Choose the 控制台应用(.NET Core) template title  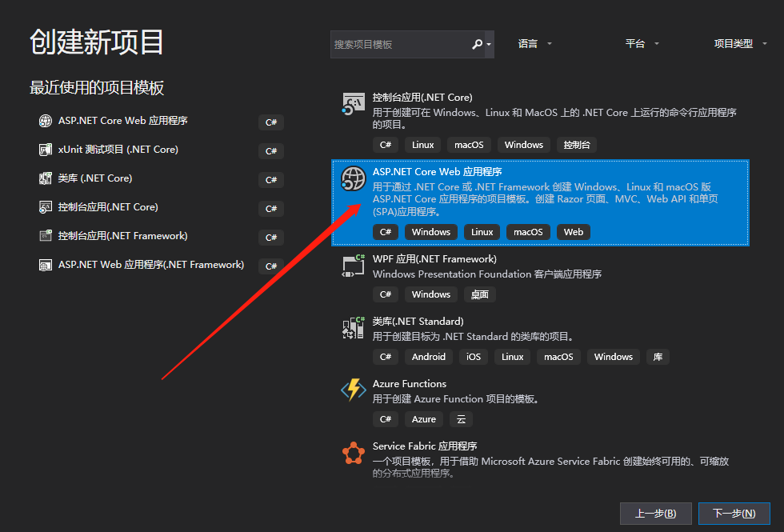point(422,98)
